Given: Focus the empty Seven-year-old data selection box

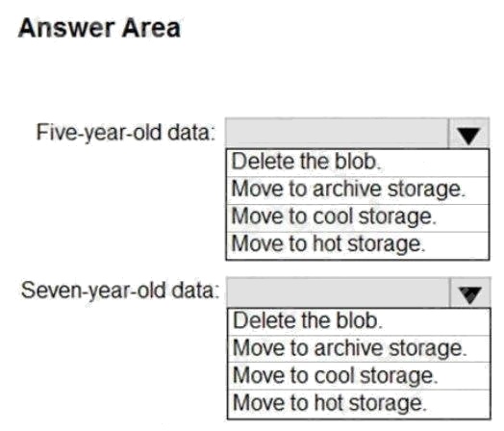Looking at the screenshot, I should click(339, 293).
